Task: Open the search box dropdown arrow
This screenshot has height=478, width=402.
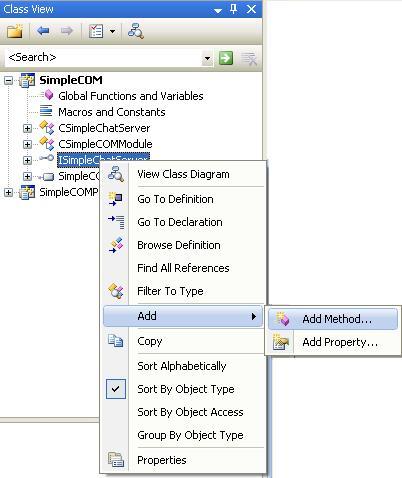Action: 207,59
